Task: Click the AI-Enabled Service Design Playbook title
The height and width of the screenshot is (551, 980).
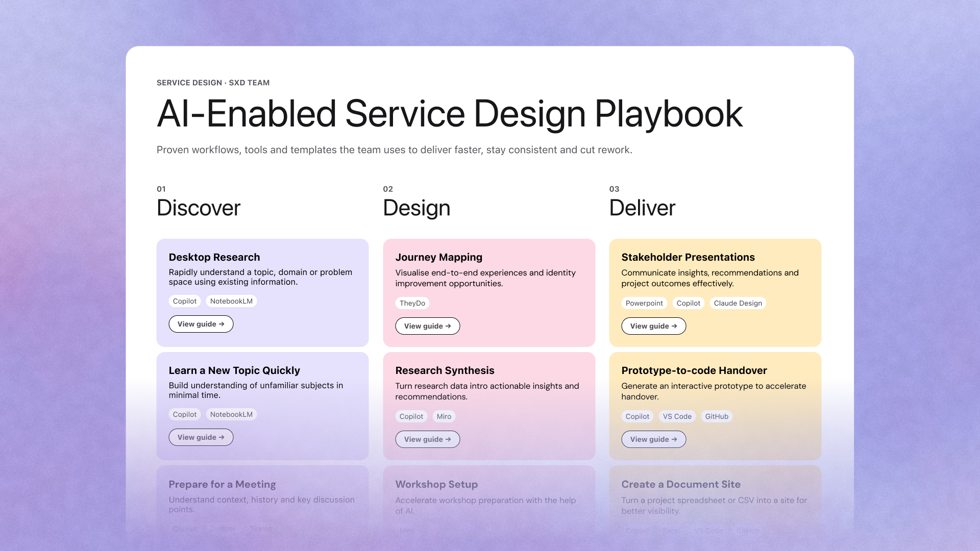Action: click(450, 114)
